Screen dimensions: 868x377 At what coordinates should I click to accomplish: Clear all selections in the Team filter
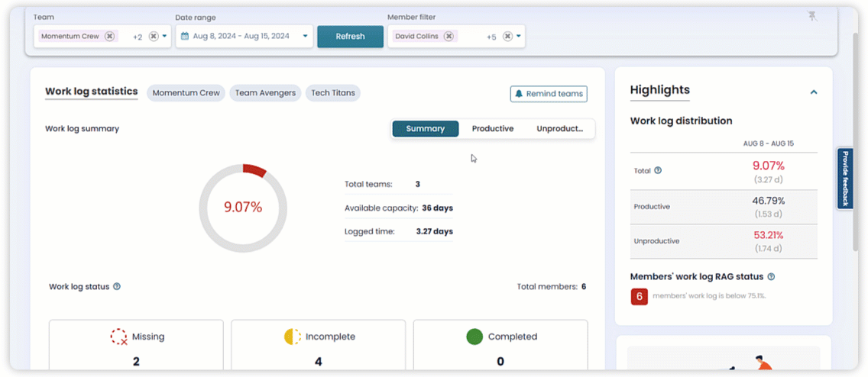pos(153,36)
